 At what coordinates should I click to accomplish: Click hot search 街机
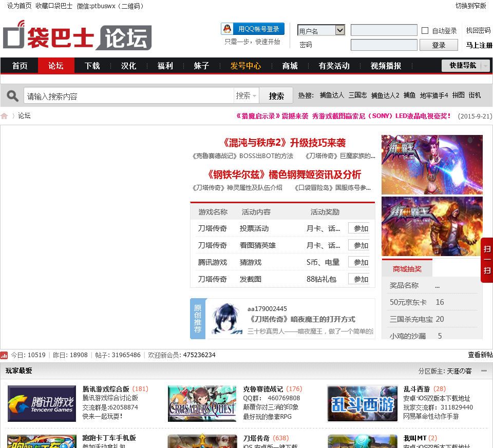pyautogui.click(x=475, y=95)
